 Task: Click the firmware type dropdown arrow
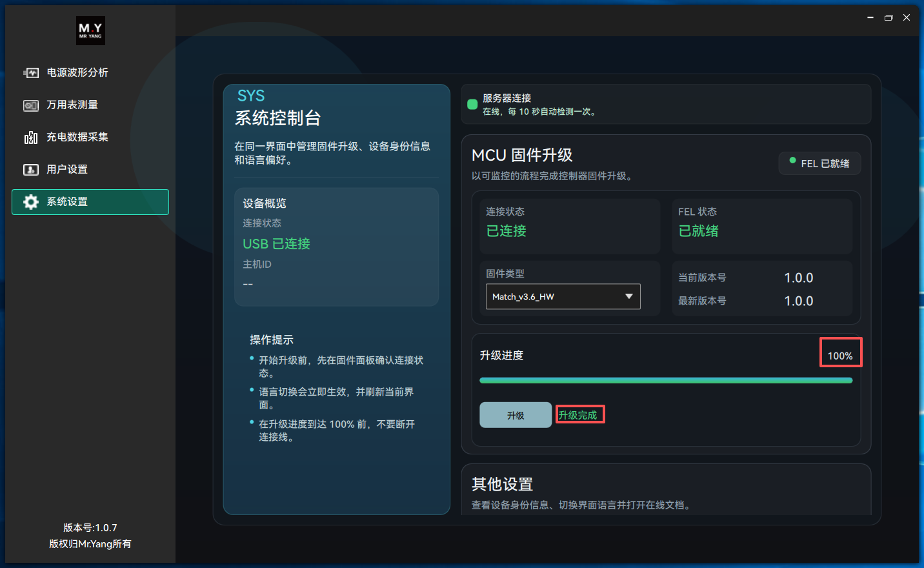[x=629, y=296]
